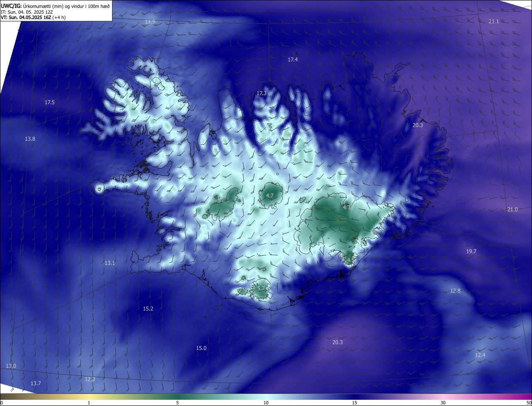This screenshot has height=406, width=532.
Task: Click the 17.3 value label on the map
Action: pyautogui.click(x=261, y=93)
